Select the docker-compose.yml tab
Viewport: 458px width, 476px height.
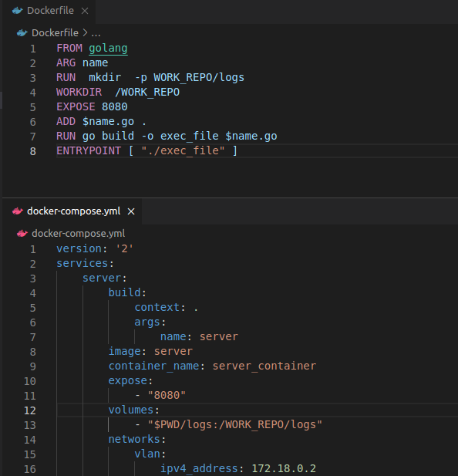point(72,211)
